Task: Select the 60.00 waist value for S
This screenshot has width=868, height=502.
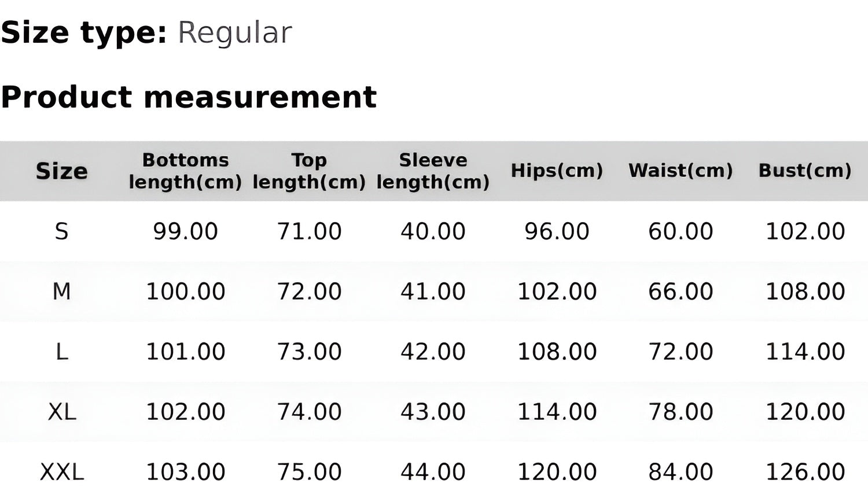Action: [681, 232]
